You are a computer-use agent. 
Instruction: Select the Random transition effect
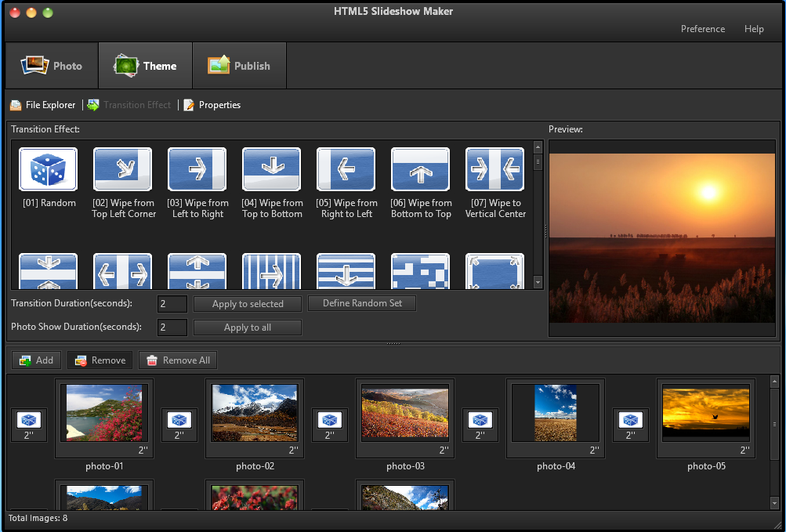tap(48, 169)
